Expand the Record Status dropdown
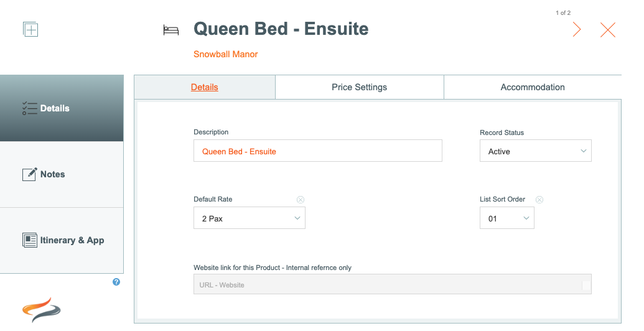 (536, 151)
